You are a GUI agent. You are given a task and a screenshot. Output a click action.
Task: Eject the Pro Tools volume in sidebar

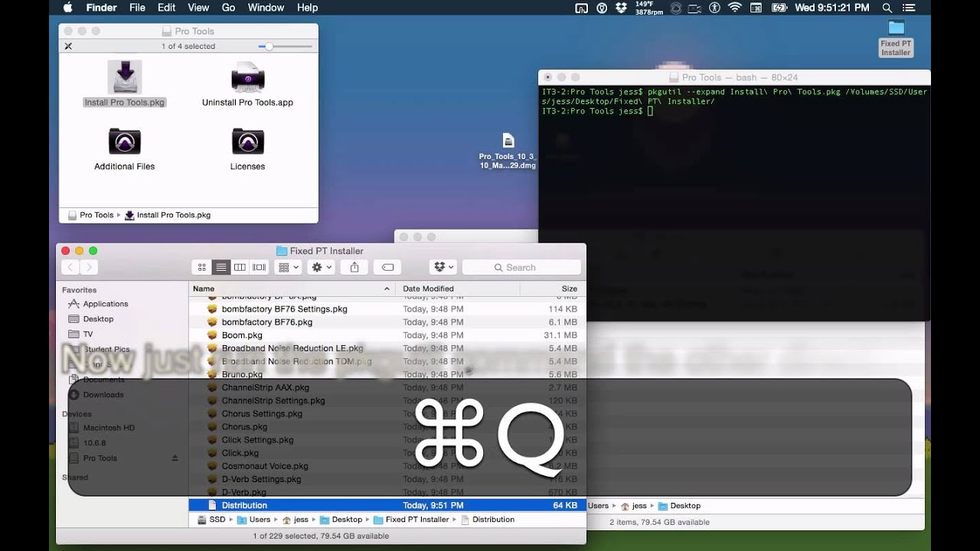coord(175,458)
